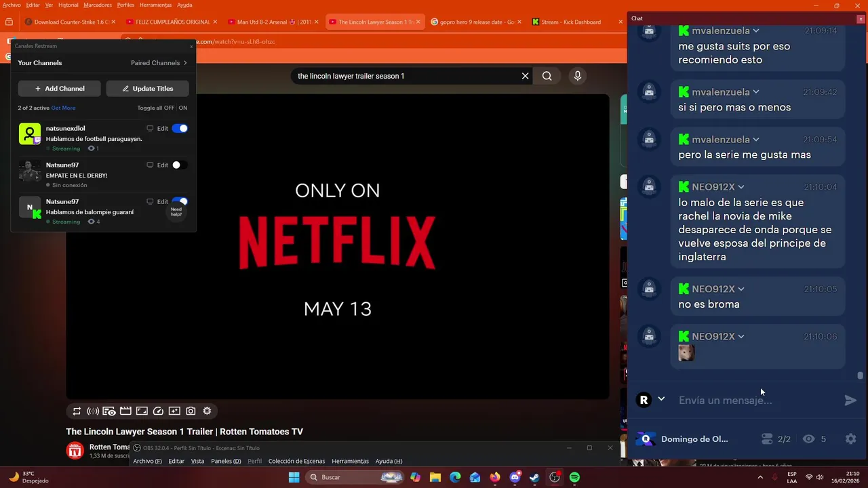Clear the YouTube search text
This screenshot has width=868, height=488.
pyautogui.click(x=525, y=76)
